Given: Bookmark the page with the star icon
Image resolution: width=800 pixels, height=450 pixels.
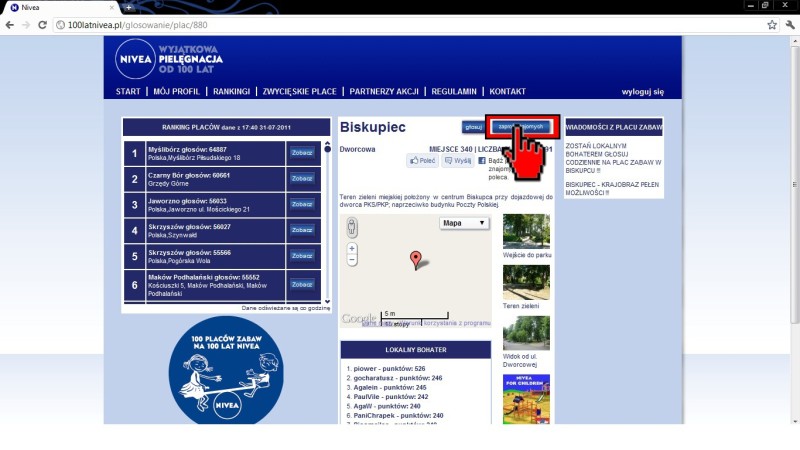Looking at the screenshot, I should tap(772, 25).
